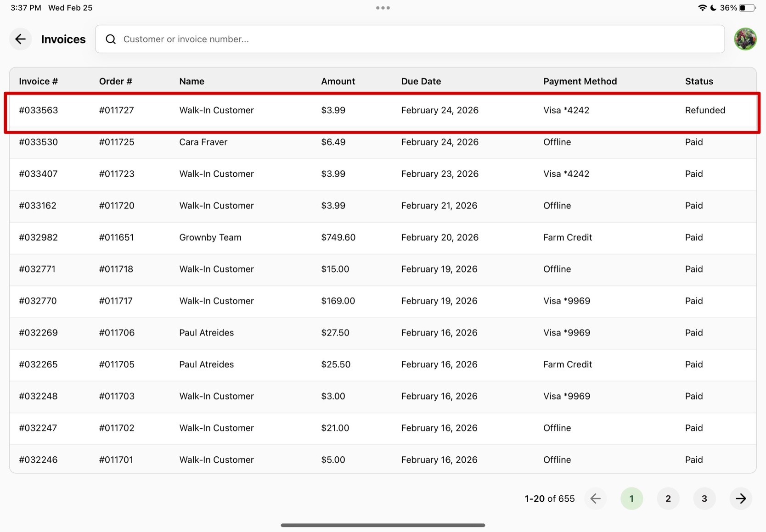Image resolution: width=766 pixels, height=532 pixels.
Task: Tap the Wi-Fi status icon
Action: 702,8
